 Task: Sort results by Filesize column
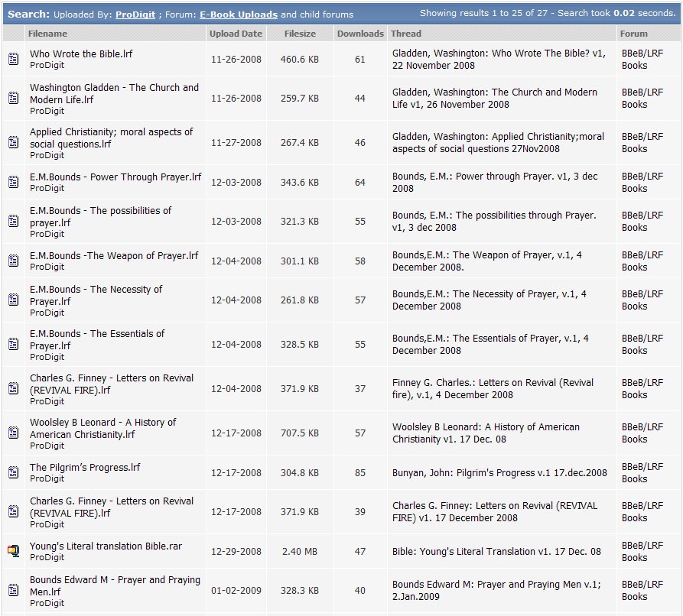300,34
